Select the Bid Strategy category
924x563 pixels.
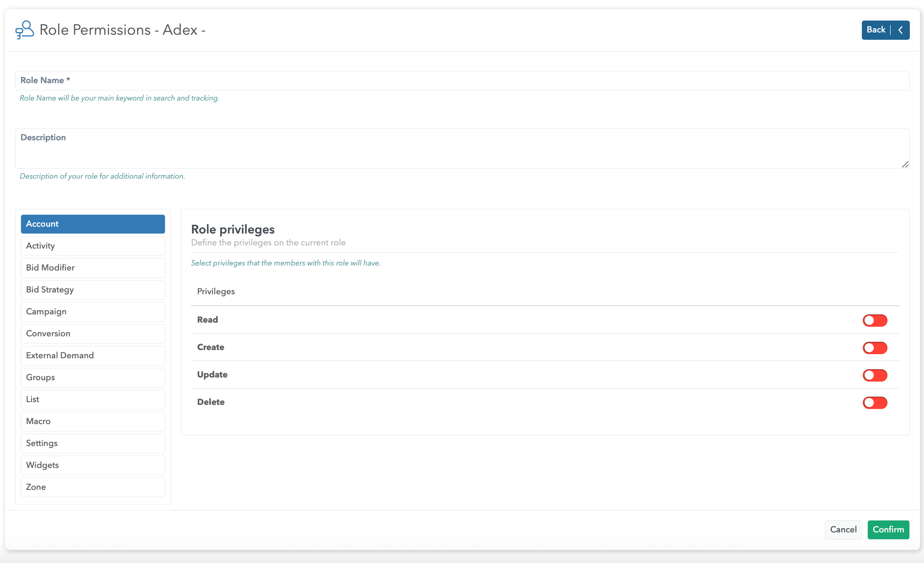pyautogui.click(x=93, y=290)
